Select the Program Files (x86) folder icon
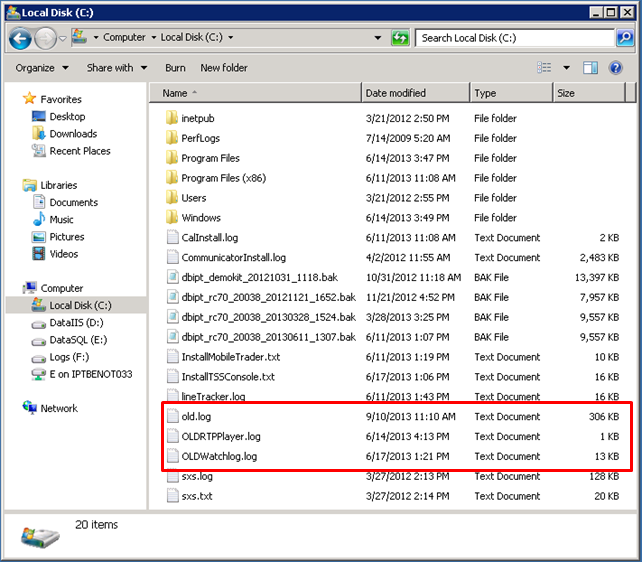Viewport: 642px width, 562px height. (x=172, y=178)
